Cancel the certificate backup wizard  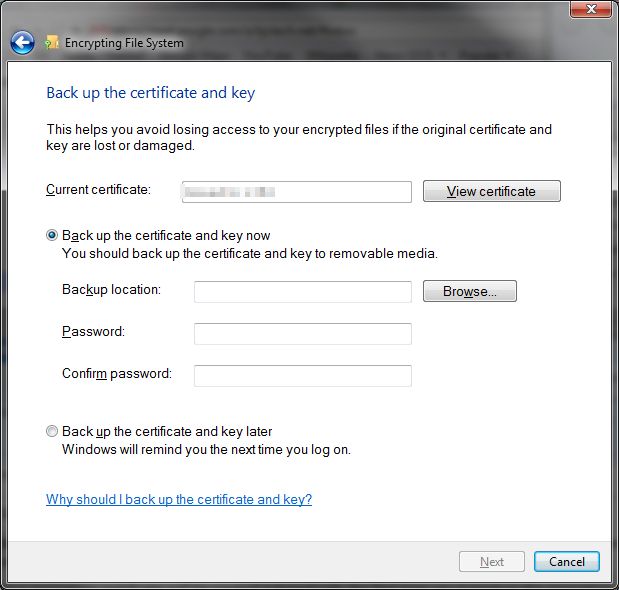pyautogui.click(x=566, y=562)
